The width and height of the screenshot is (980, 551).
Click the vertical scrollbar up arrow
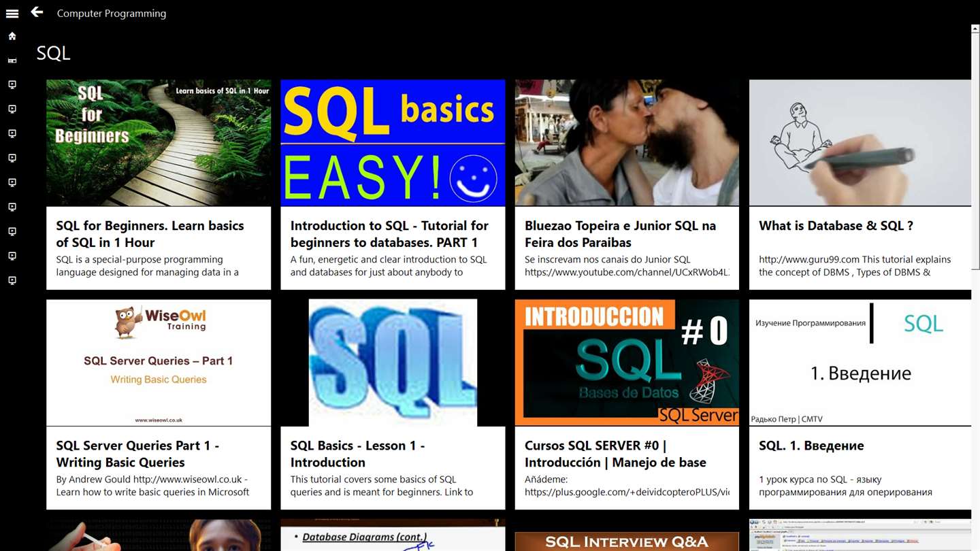coord(975,29)
